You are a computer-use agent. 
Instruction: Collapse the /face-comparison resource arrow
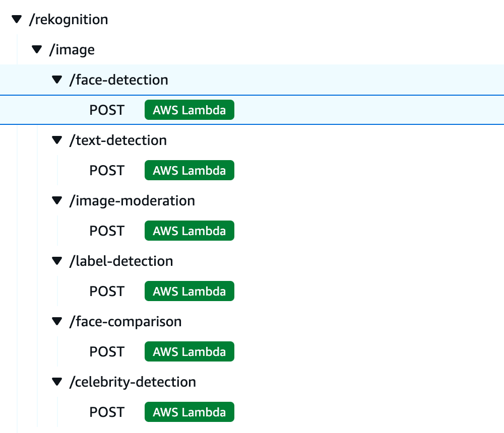click(x=57, y=321)
